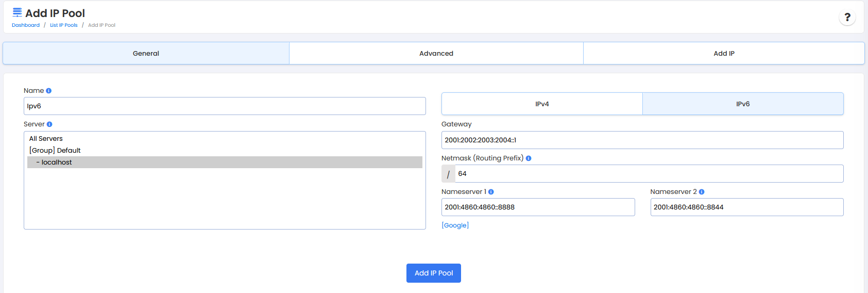Go to the General tab

[x=146, y=53]
